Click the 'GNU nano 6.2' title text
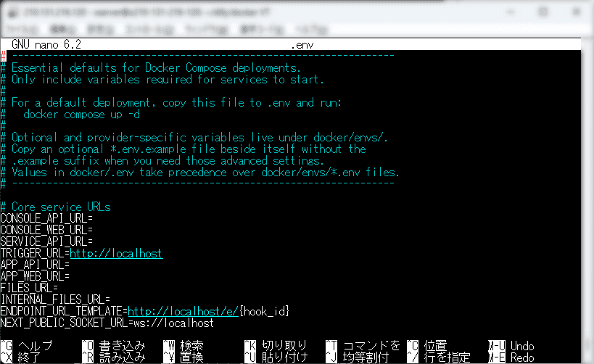Viewport: 594px width, 364px height. [46, 45]
